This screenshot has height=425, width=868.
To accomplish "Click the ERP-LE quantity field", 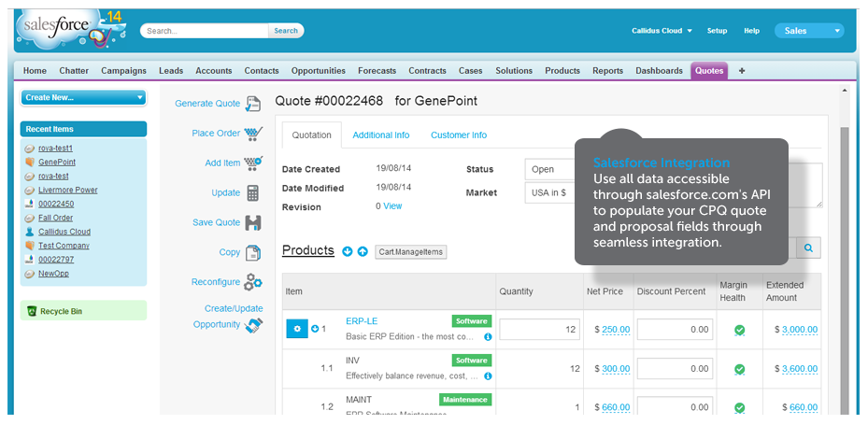I will (540, 330).
